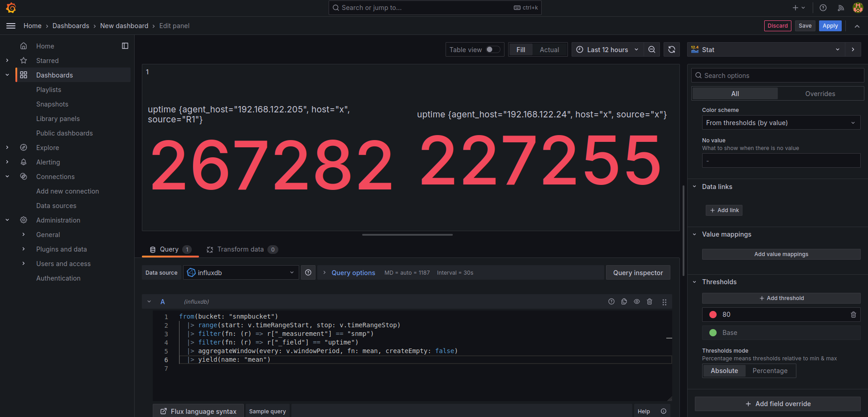This screenshot has height=417, width=868.
Task: Open Snapshots in sidebar
Action: click(52, 104)
